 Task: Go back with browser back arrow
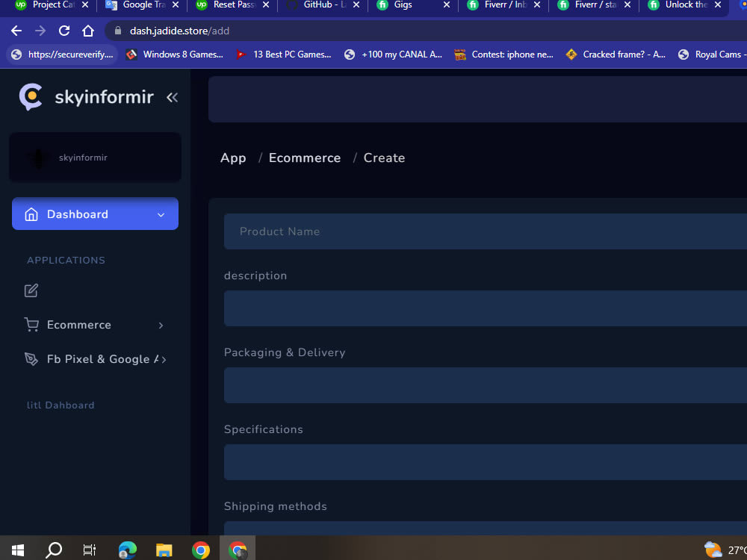tap(16, 31)
